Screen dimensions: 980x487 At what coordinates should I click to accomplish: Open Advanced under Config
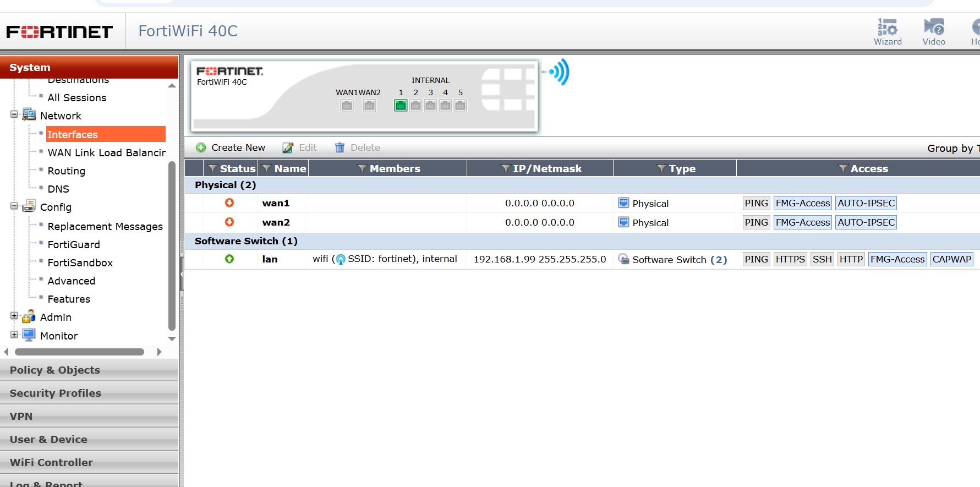coord(71,281)
